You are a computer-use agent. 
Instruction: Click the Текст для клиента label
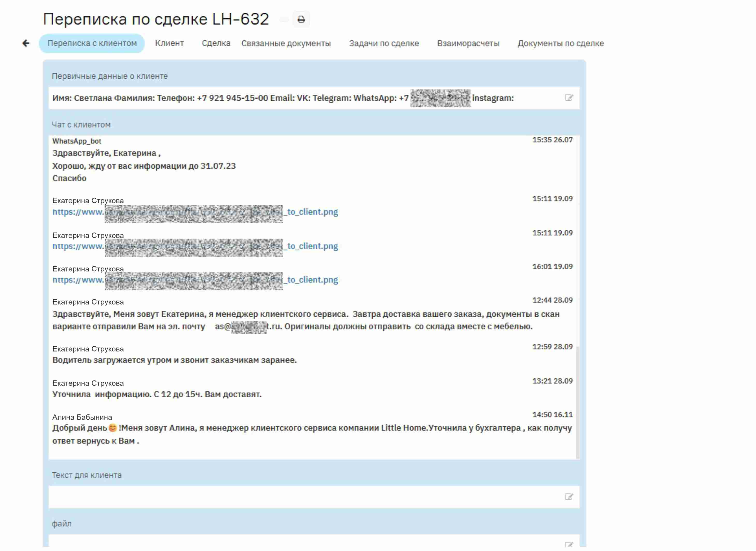click(87, 475)
